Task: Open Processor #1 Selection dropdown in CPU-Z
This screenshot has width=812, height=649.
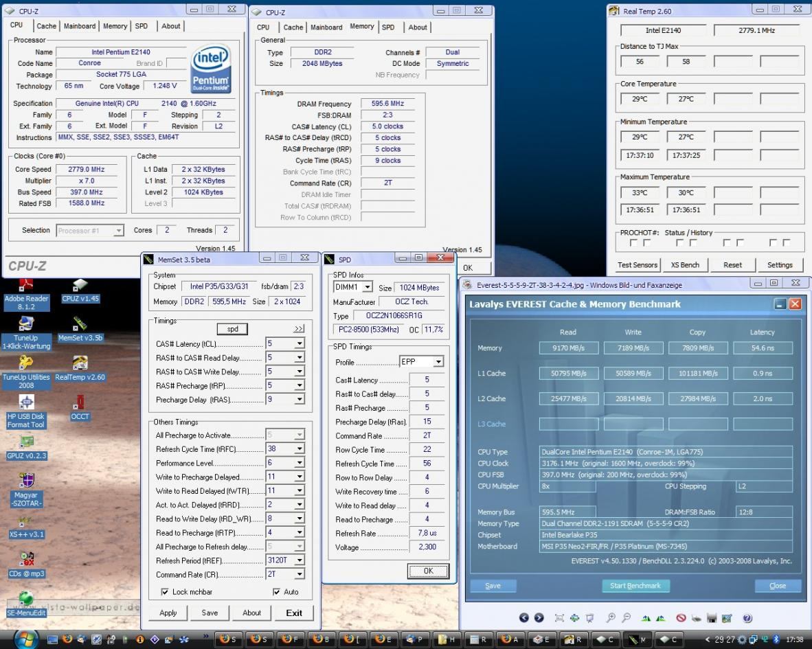Action: click(90, 231)
